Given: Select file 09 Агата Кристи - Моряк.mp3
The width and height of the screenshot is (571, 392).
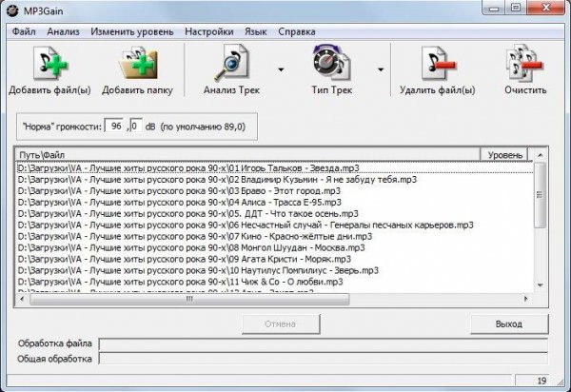Looking at the screenshot, I should (275, 259).
